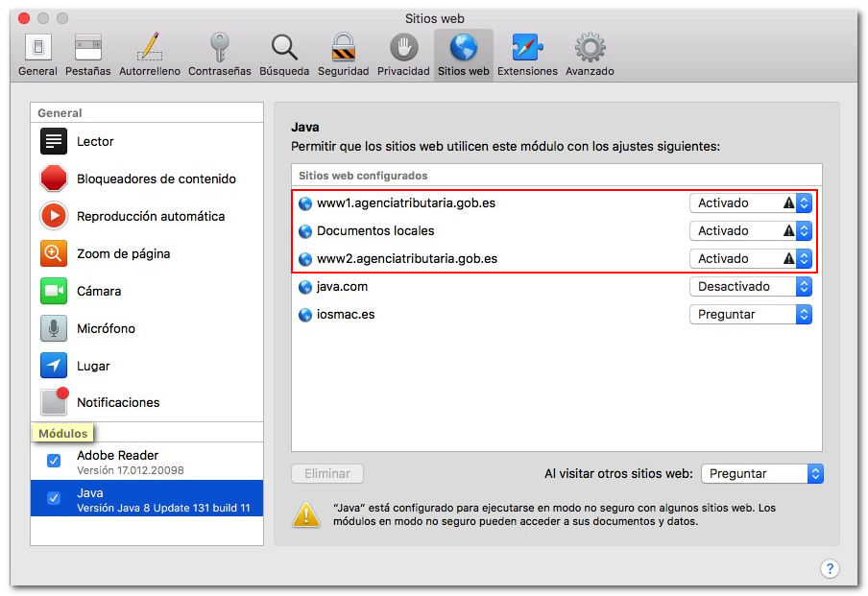Screen dimensions: 868x596
Task: Open the Seguridad padlock icon
Action: tap(343, 48)
